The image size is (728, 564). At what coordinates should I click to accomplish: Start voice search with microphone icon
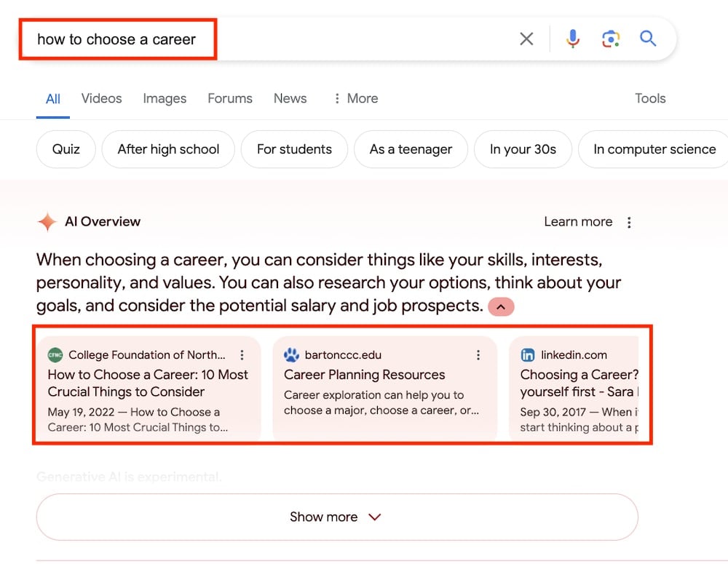(573, 39)
